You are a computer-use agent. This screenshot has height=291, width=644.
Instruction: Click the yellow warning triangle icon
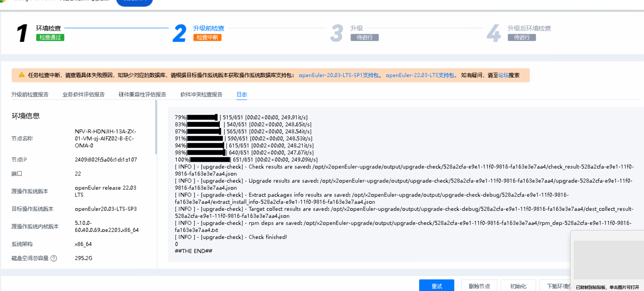point(21,75)
